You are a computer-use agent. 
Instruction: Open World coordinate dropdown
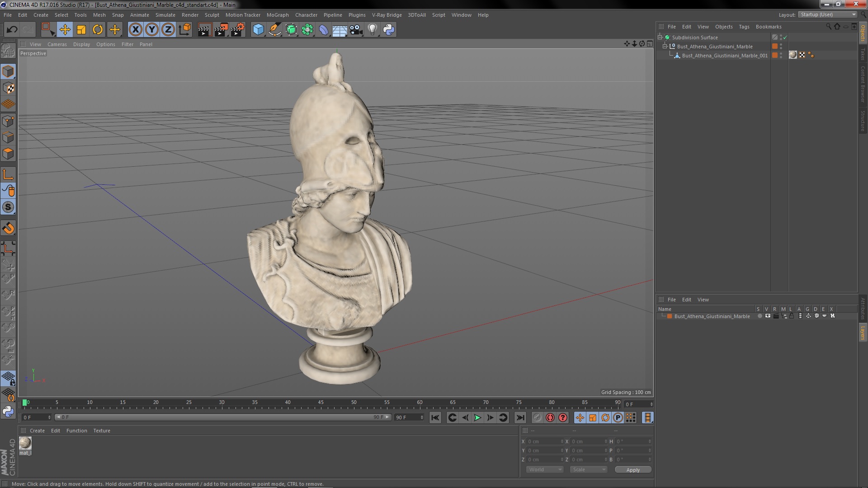[x=545, y=469]
